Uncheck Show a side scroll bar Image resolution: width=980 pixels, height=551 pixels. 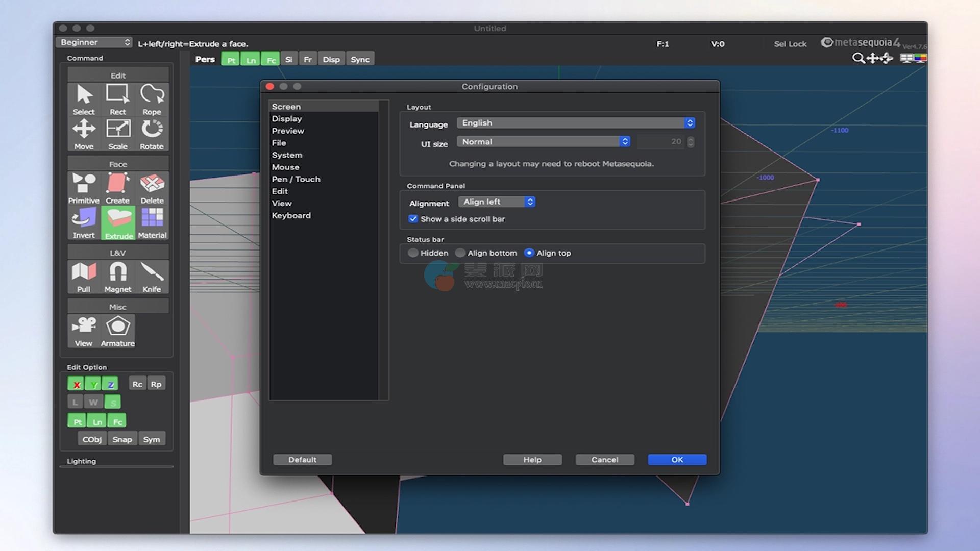413,219
